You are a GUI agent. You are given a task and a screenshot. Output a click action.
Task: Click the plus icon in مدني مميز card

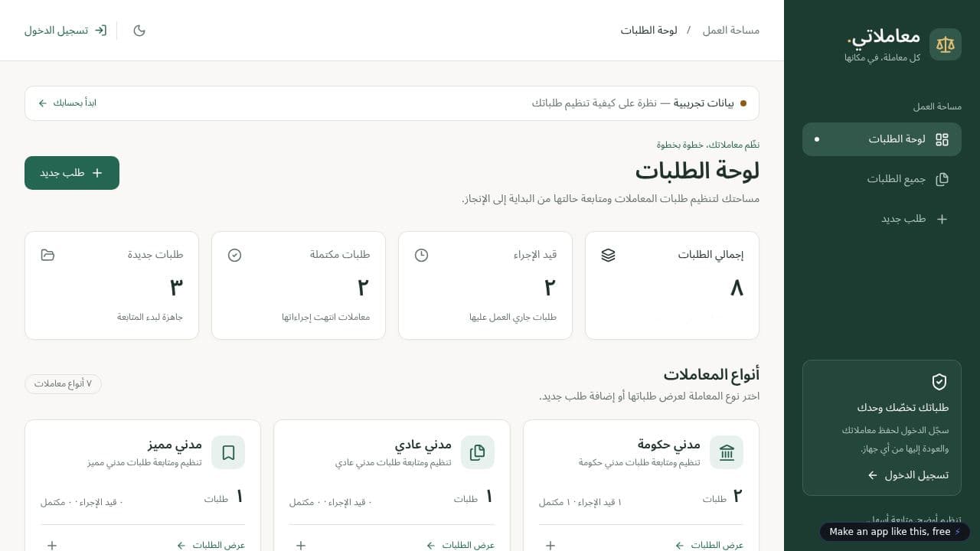tap(52, 546)
